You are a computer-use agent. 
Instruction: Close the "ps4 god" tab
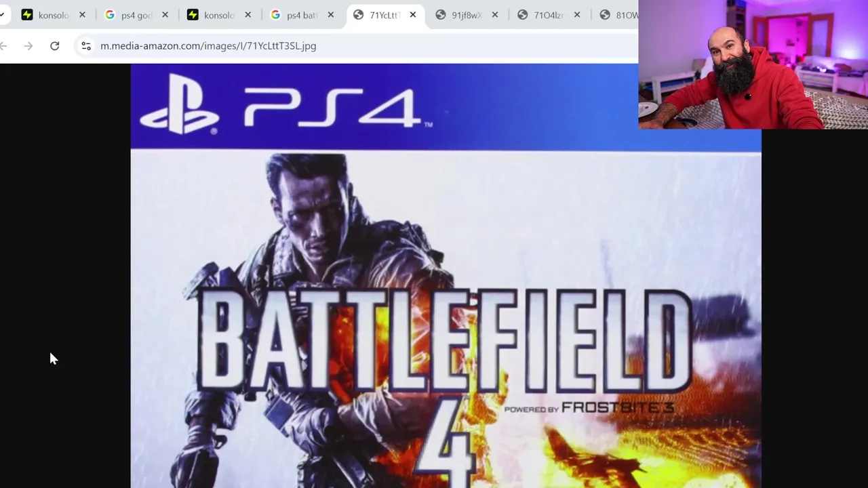[165, 15]
